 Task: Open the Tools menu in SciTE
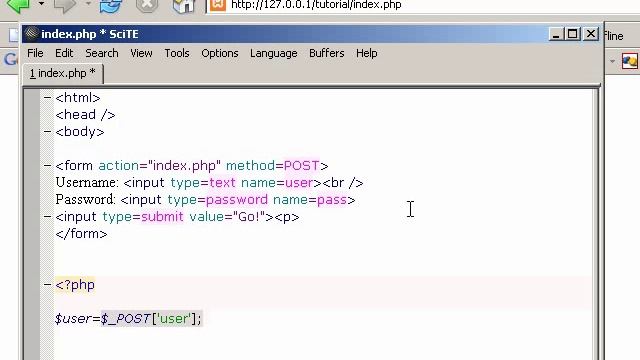click(x=177, y=53)
